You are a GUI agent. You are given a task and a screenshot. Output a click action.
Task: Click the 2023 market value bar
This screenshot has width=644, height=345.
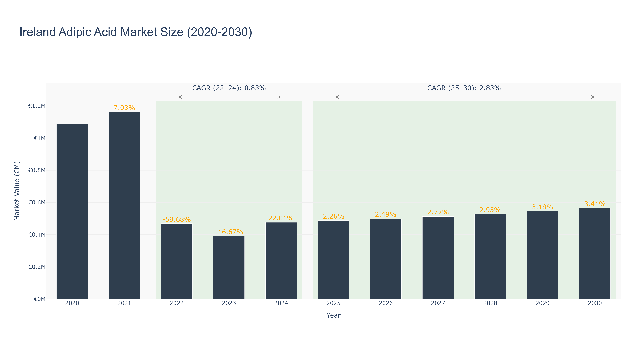coord(229,267)
